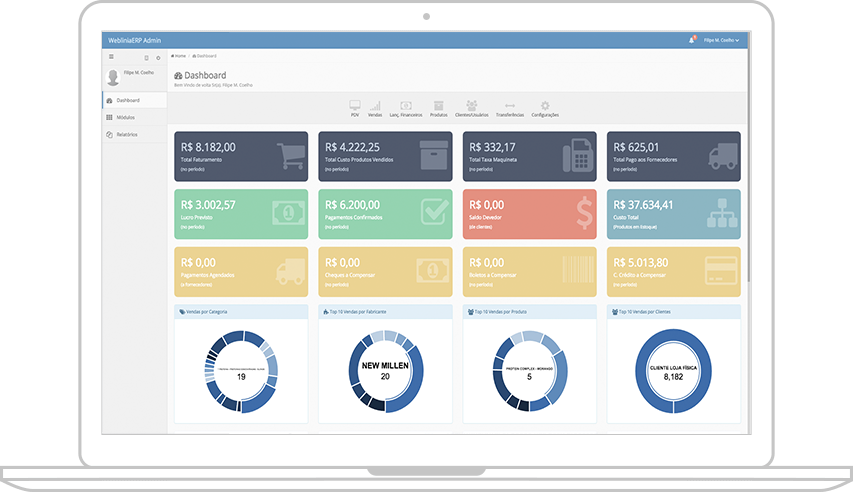Open the Produtos box icon
This screenshot has width=853, height=492.
[x=438, y=106]
